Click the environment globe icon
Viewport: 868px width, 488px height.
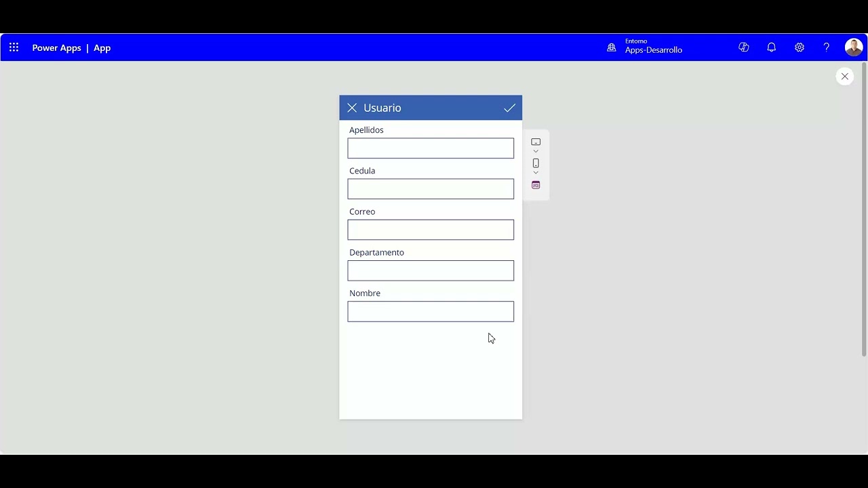(x=612, y=47)
